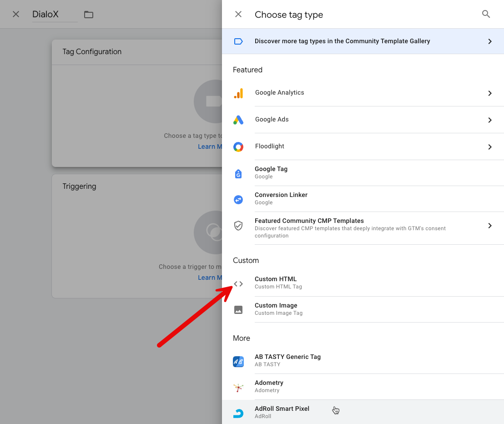
Task: Click the Google Analytics bar chart icon
Action: click(x=238, y=93)
